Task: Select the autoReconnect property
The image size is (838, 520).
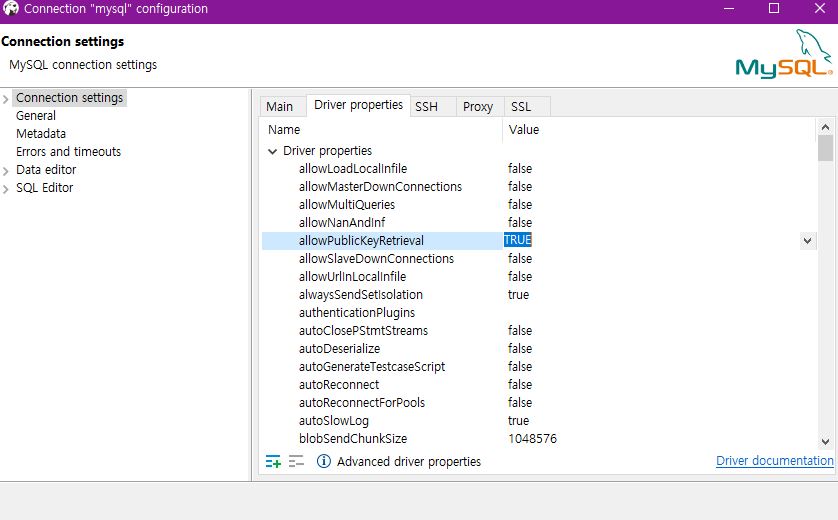Action: coord(339,385)
